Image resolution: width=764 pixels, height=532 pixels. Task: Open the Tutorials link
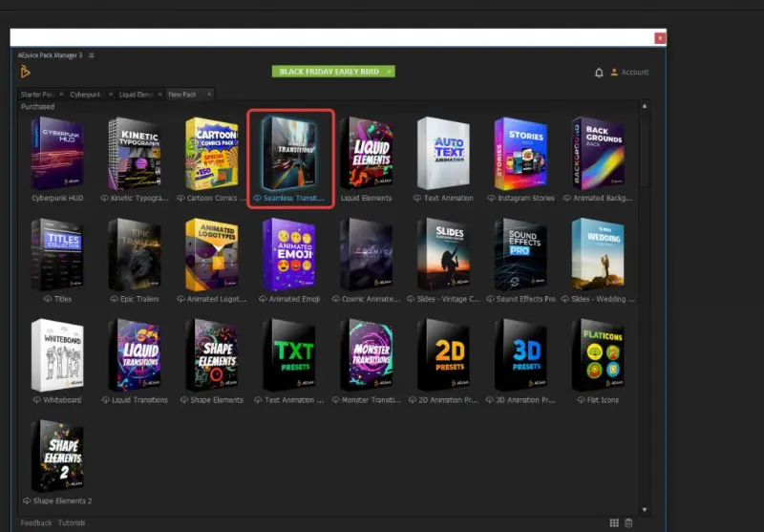point(71,522)
